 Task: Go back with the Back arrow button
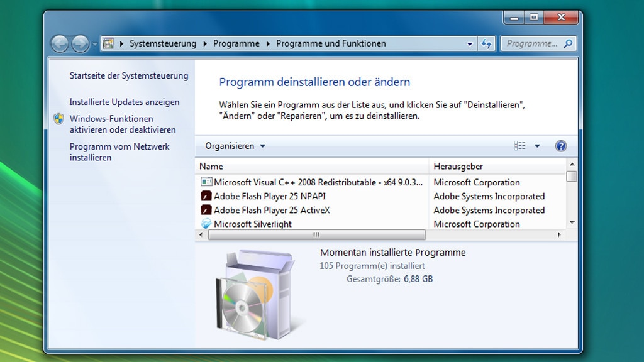point(60,43)
